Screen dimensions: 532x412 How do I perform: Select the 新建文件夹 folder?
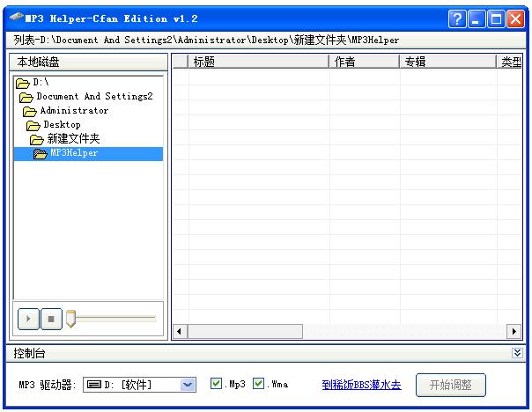(x=73, y=139)
